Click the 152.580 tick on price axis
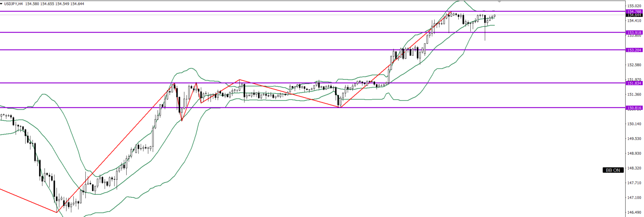The image size is (644, 217). 634,65
